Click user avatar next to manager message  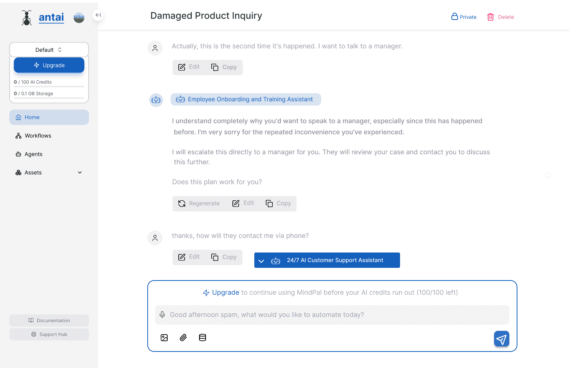click(x=155, y=48)
